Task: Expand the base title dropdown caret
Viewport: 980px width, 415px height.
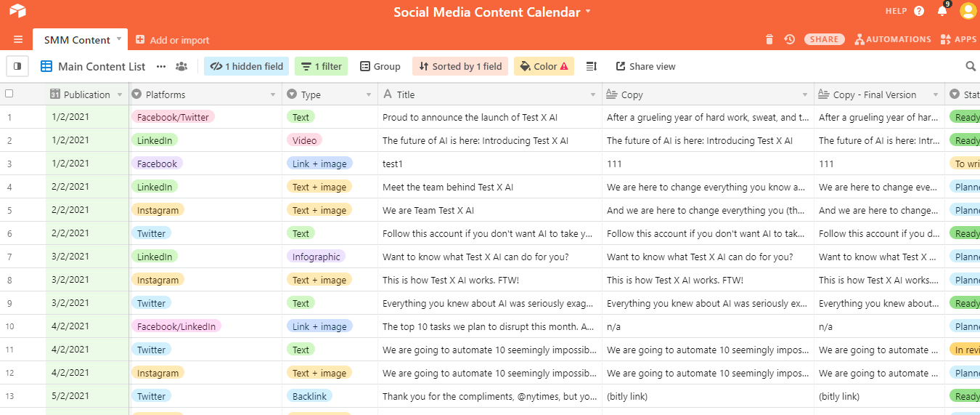Action: tap(588, 12)
